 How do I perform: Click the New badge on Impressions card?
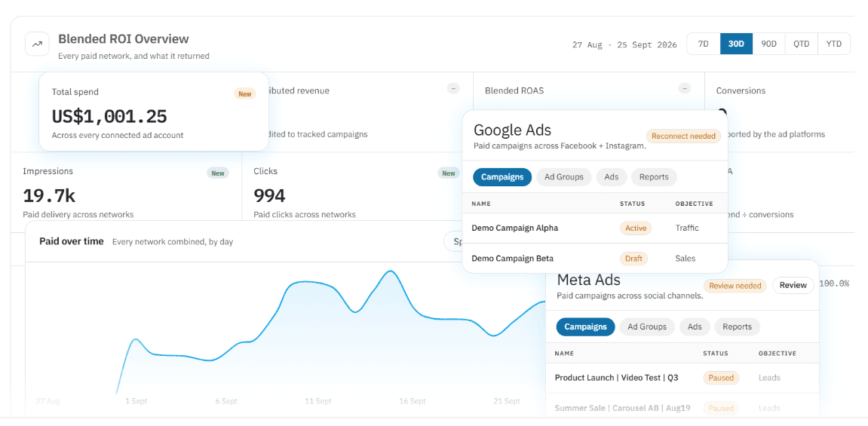tap(217, 173)
